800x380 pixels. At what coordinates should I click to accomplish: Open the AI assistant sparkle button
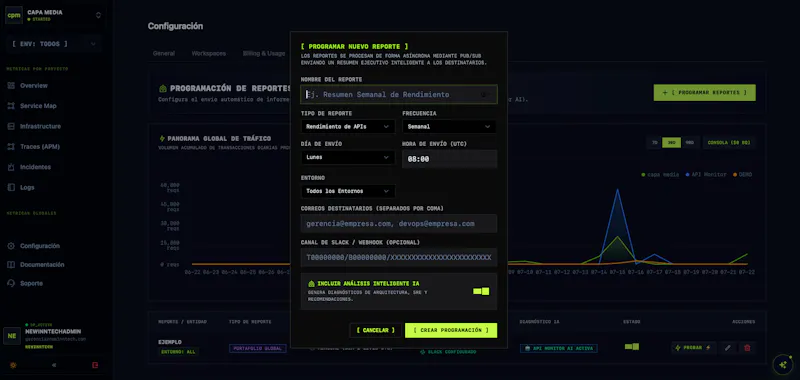pyautogui.click(x=783, y=364)
